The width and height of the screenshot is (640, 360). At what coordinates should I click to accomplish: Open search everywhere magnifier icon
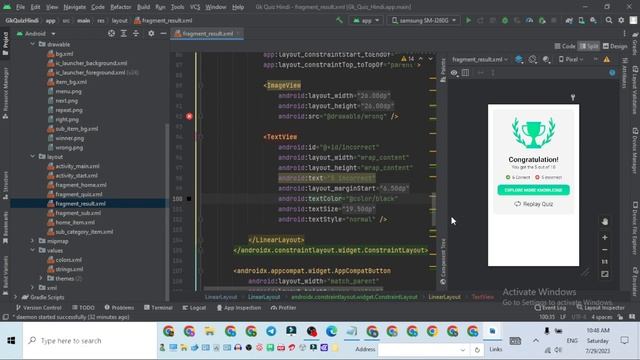click(609, 20)
